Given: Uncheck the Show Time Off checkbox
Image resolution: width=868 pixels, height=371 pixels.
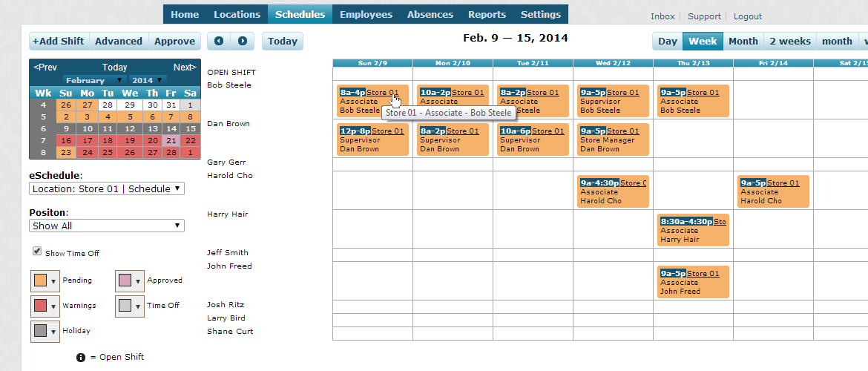Looking at the screenshot, I should [x=37, y=252].
